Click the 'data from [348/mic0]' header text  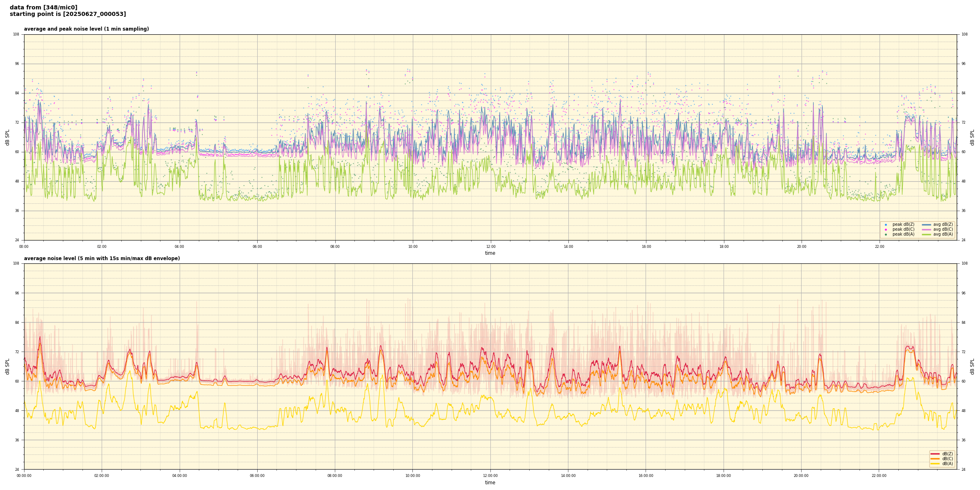tap(44, 7)
